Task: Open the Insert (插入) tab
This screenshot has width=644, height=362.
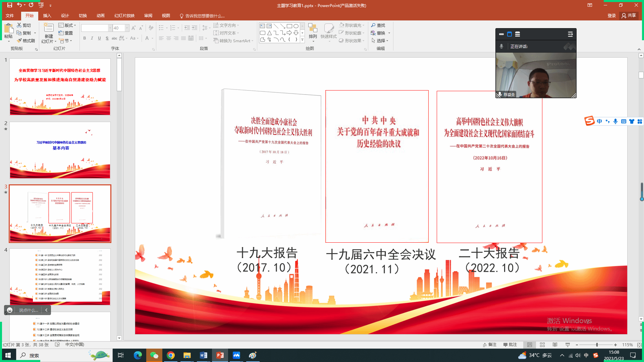Action: point(47,16)
